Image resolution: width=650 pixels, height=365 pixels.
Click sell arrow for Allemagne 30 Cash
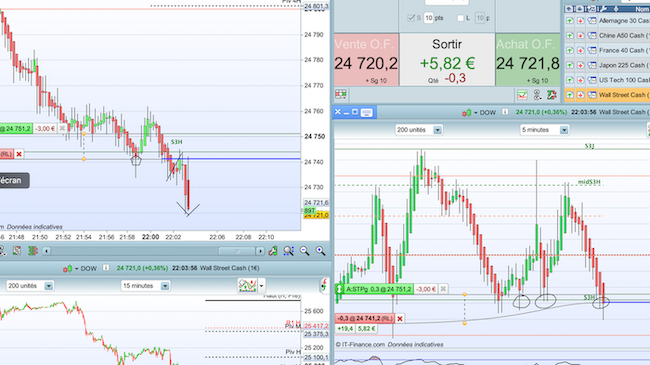tap(580, 21)
